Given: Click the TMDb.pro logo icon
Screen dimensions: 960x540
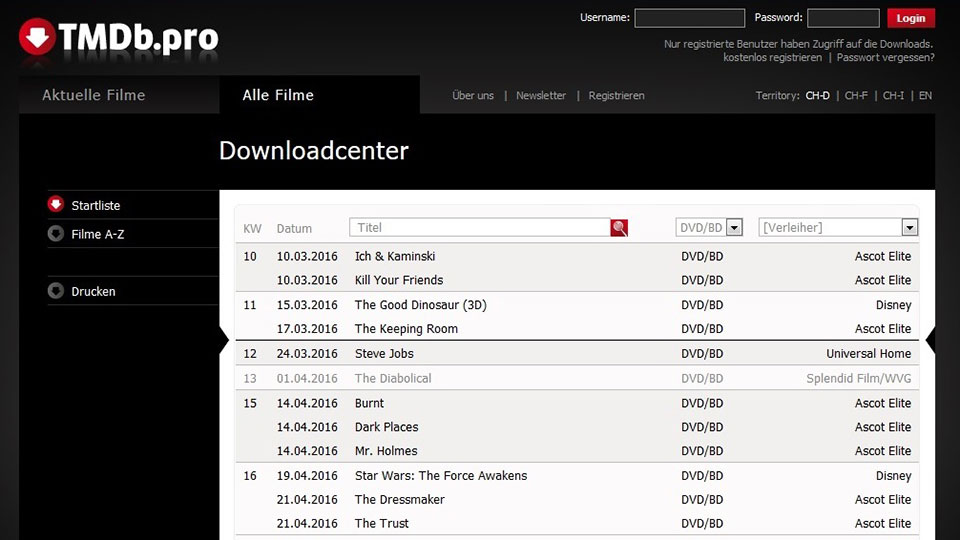Looking at the screenshot, I should pos(37,38).
